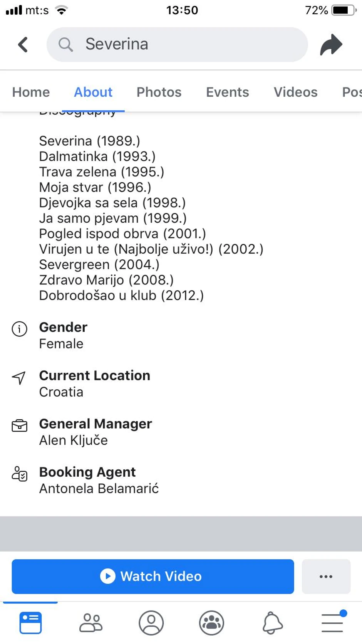The width and height of the screenshot is (362, 644).
Task: Switch to the Events tab
Action: [x=227, y=92]
